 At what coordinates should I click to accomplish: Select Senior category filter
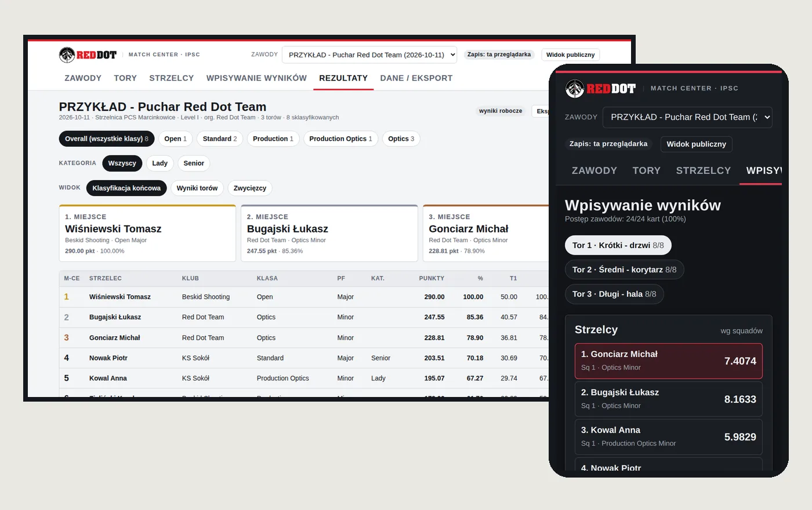194,163
